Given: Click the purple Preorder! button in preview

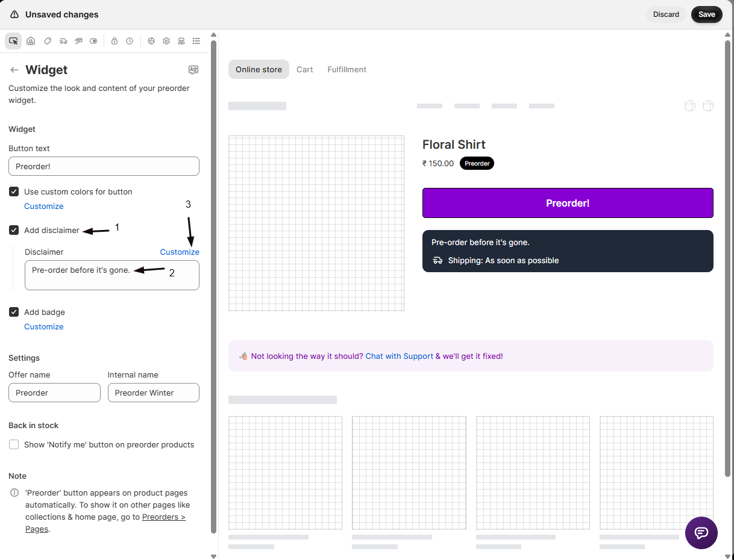Looking at the screenshot, I should [x=568, y=203].
